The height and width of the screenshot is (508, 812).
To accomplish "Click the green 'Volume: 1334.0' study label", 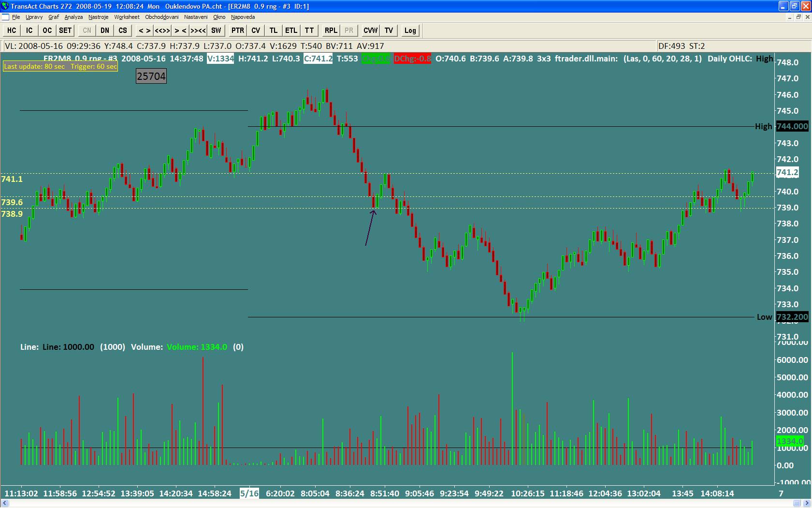I will tap(197, 347).
